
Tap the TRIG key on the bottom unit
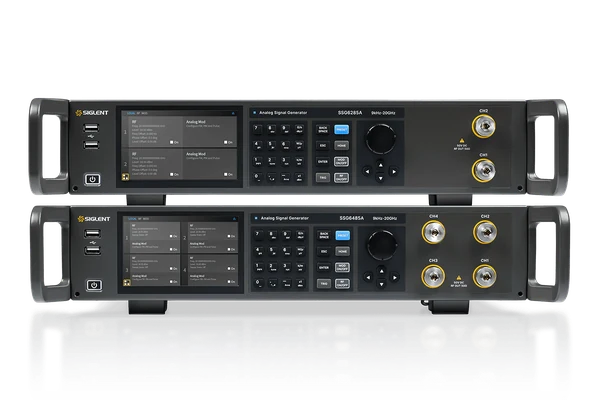pyautogui.click(x=324, y=284)
